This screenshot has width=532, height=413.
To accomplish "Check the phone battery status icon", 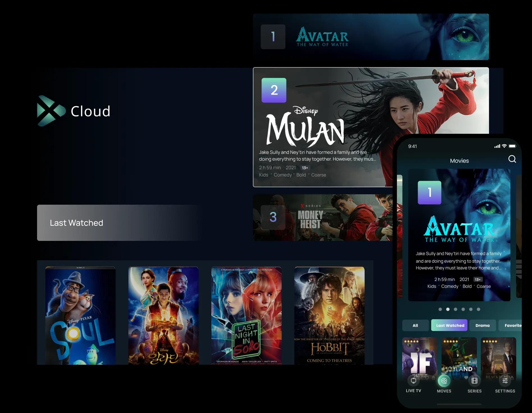I will (x=512, y=146).
